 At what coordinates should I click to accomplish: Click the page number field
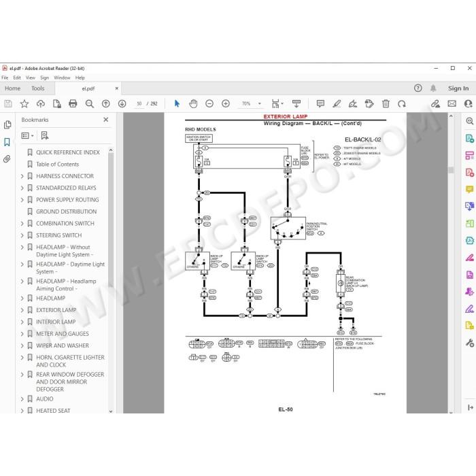click(x=139, y=104)
